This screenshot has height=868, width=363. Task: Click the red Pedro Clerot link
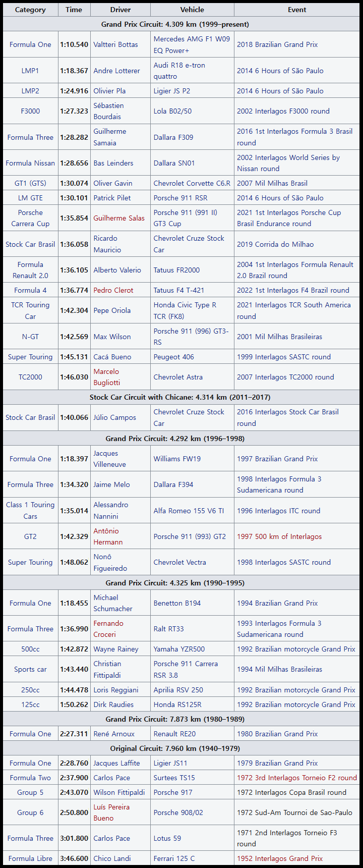(x=113, y=290)
